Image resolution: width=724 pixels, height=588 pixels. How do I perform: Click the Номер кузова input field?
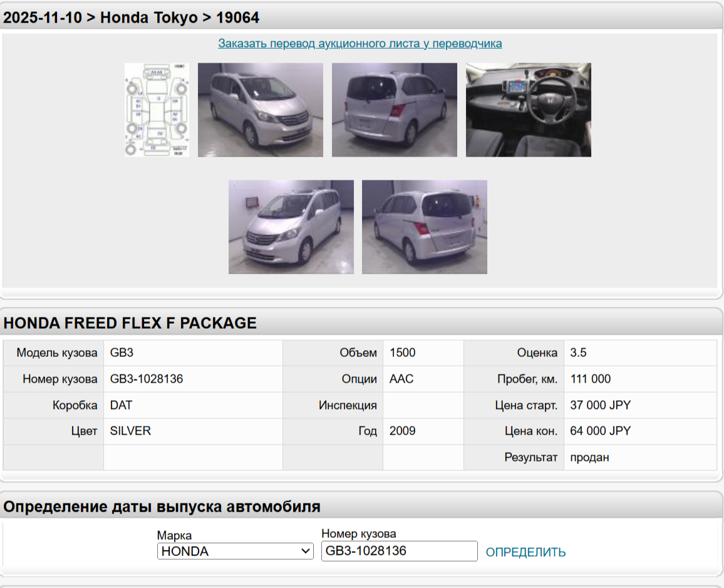click(x=400, y=551)
